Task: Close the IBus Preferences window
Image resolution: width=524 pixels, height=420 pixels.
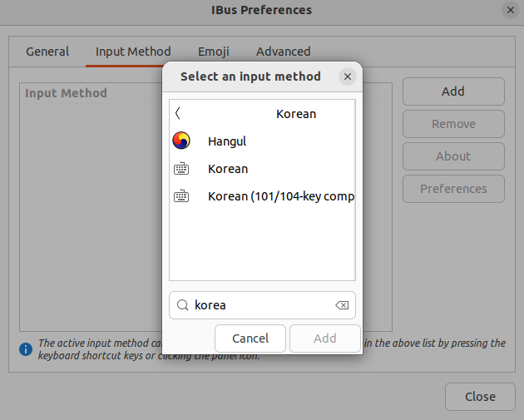Action: click(511, 10)
